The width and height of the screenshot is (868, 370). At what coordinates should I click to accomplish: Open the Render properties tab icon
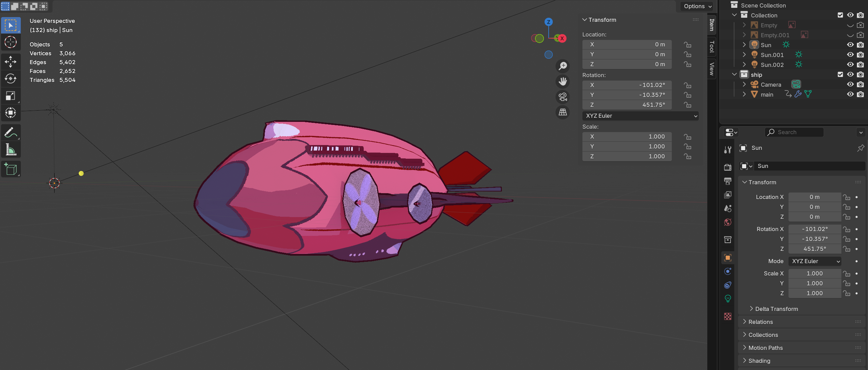click(x=727, y=167)
